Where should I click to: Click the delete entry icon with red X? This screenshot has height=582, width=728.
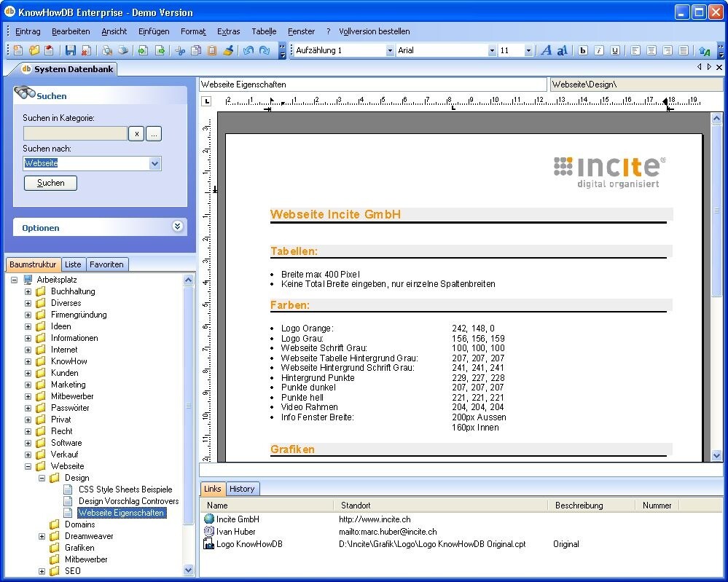click(x=86, y=50)
